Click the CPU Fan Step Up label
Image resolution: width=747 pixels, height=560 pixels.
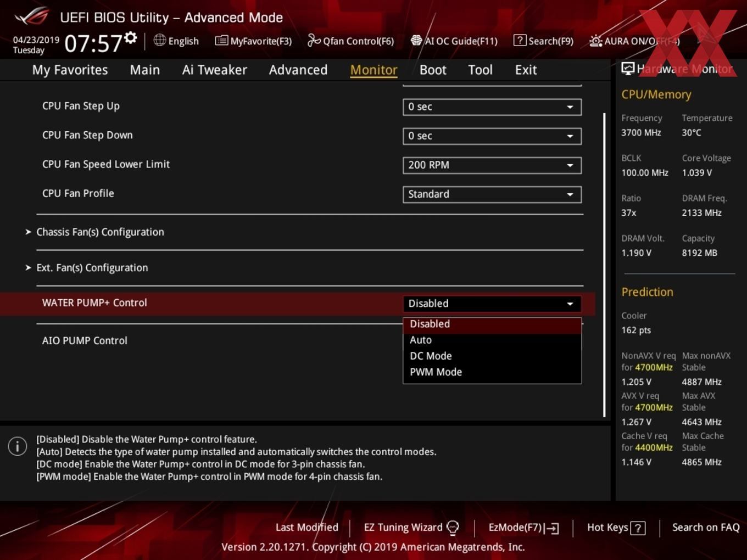81,106
